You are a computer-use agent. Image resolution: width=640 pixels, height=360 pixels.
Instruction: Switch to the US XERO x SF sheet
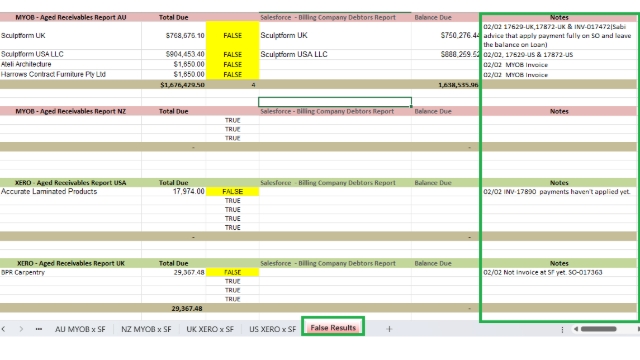[x=273, y=329]
